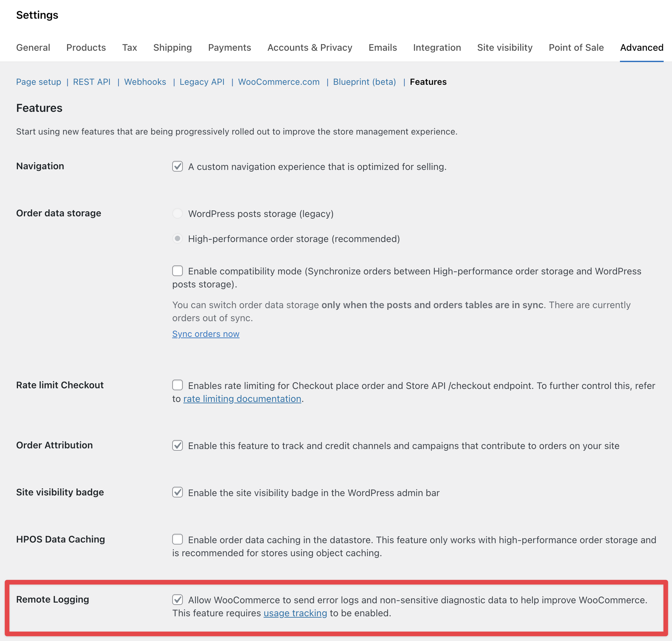Screen dimensions: 672x641
Task: Go to Point of Sale tab
Action: 576,47
